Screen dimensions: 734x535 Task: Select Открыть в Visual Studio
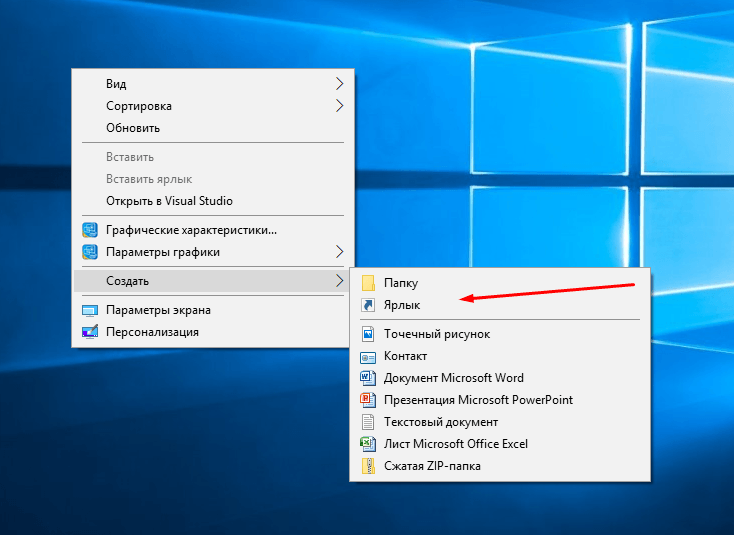(x=169, y=201)
